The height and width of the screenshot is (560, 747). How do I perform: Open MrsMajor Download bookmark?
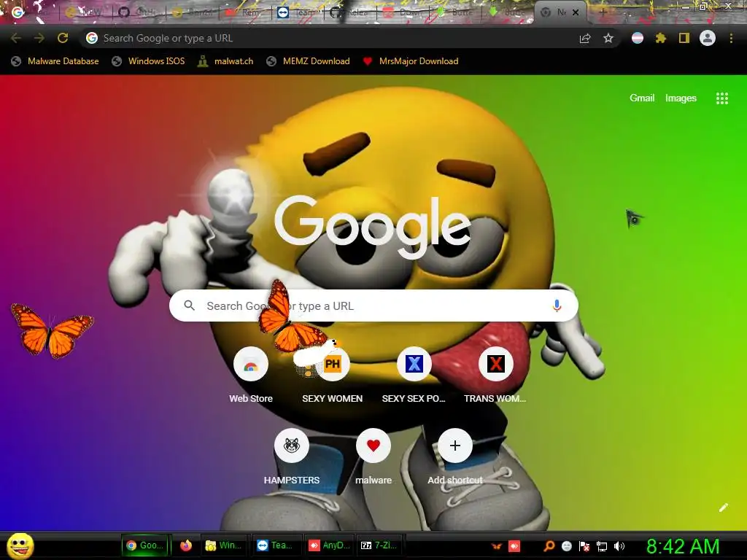(411, 61)
